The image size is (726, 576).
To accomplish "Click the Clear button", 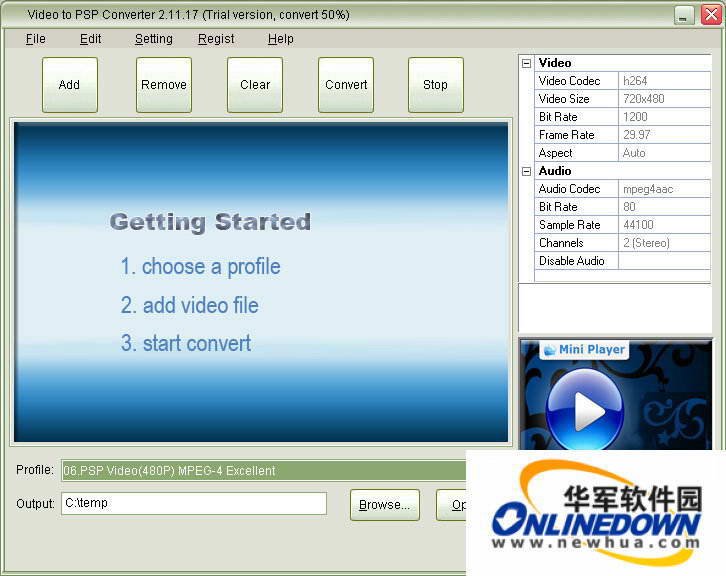I will click(255, 85).
